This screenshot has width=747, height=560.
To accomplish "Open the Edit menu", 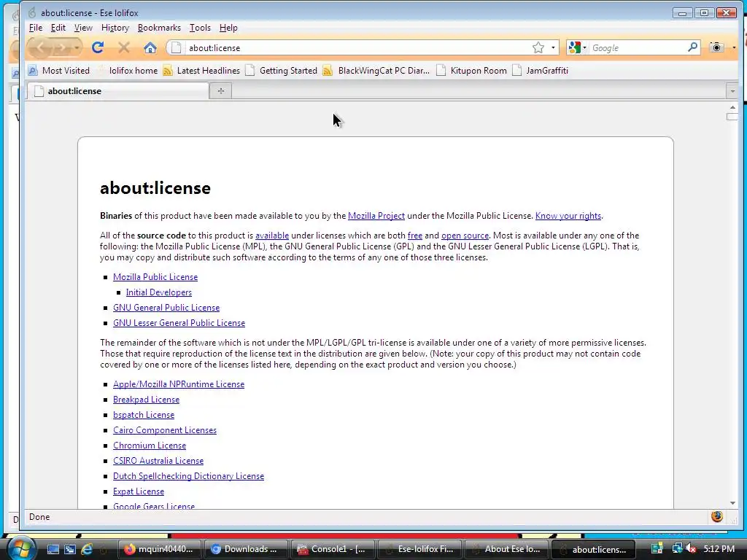I will click(58, 28).
